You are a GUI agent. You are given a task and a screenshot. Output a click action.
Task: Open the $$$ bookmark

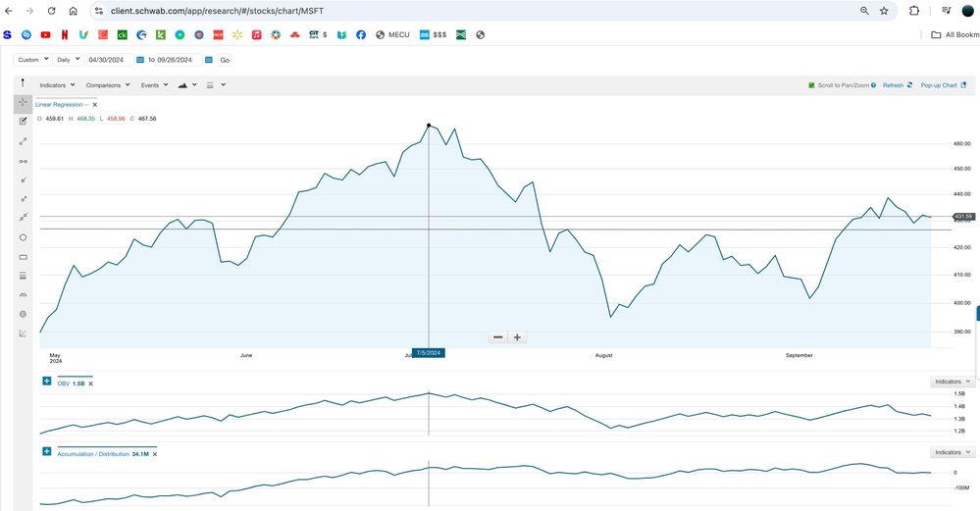click(434, 35)
